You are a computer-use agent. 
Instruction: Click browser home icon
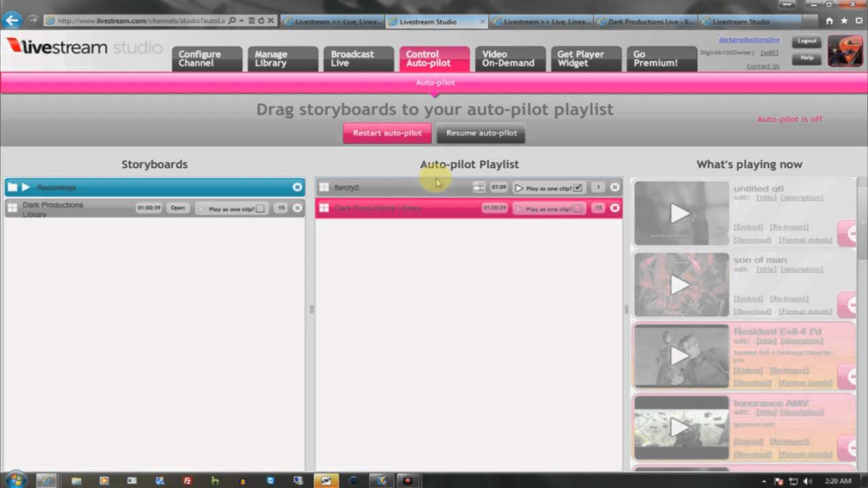point(829,21)
